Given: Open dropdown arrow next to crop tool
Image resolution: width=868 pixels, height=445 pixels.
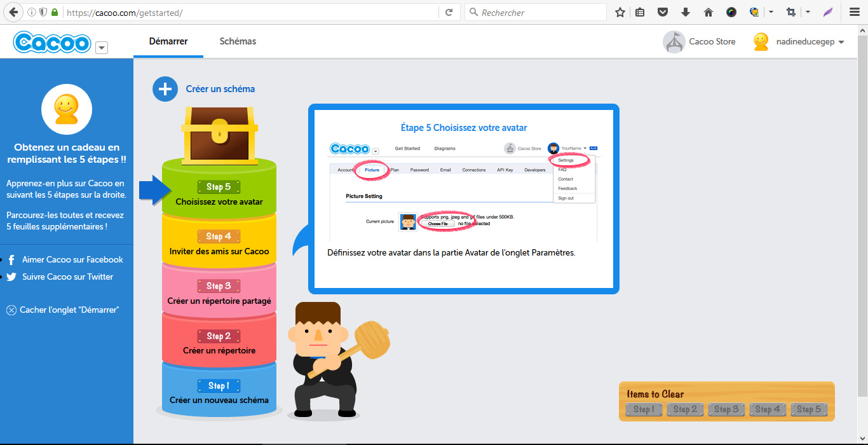Looking at the screenshot, I should [808, 12].
